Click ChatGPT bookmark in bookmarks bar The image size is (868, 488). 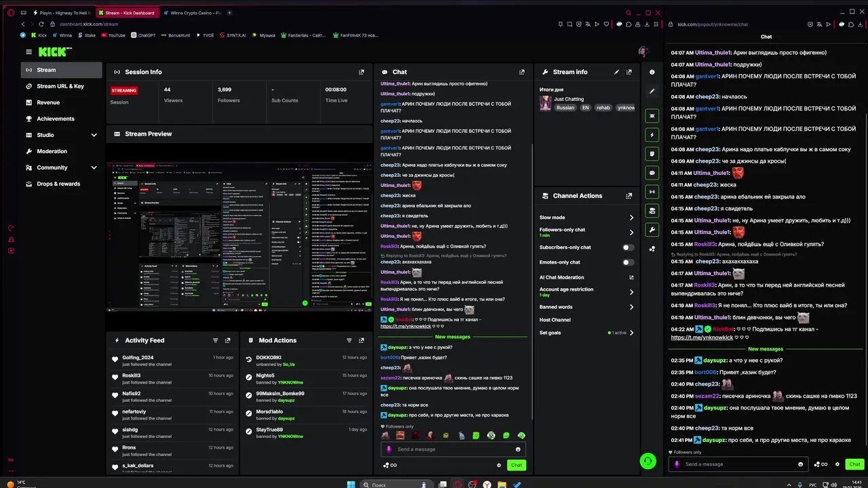[142, 35]
